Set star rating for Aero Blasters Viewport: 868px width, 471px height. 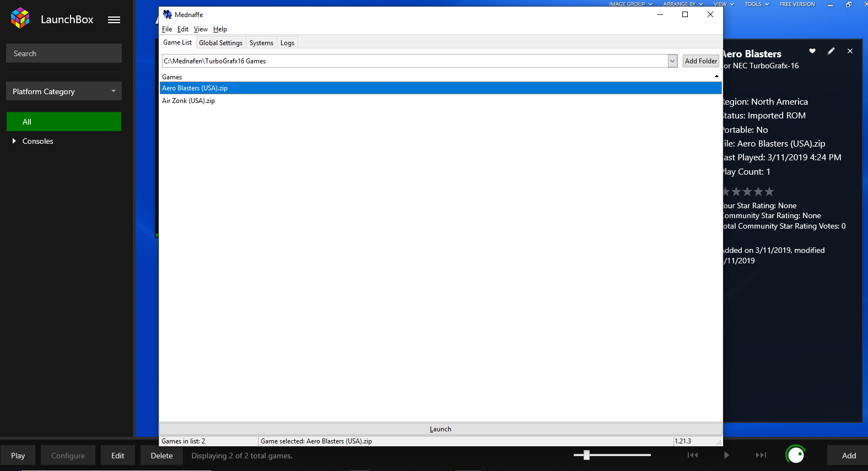748,192
